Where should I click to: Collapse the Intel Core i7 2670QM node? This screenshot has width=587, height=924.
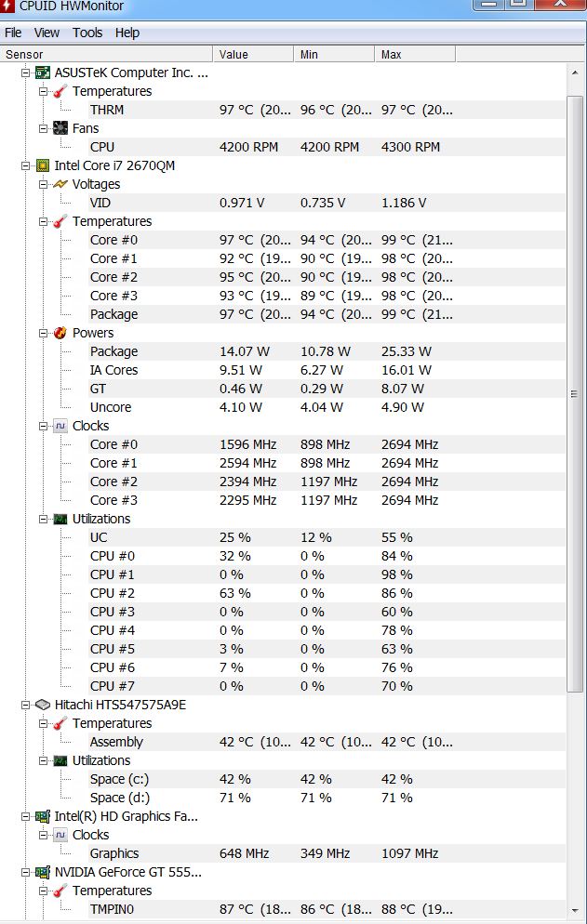pos(25,165)
